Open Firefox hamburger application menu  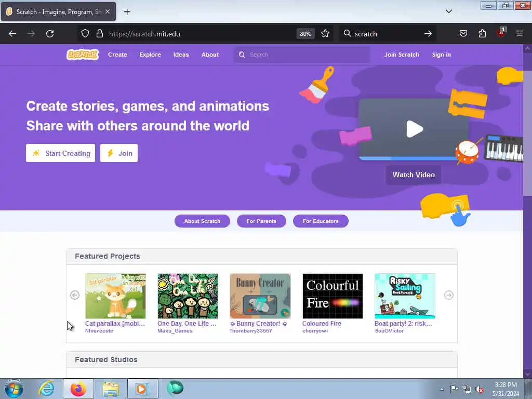click(x=520, y=34)
